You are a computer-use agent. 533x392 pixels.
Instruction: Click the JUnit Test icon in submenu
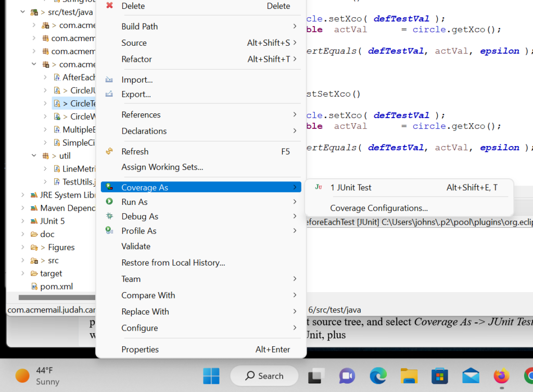[319, 187]
